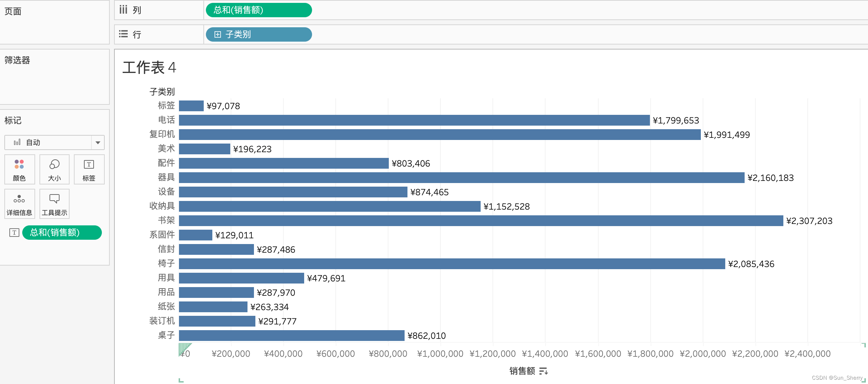Click the sort icon beside 销售额 axis title
Screen dimensions: 868x384
pyautogui.click(x=544, y=371)
